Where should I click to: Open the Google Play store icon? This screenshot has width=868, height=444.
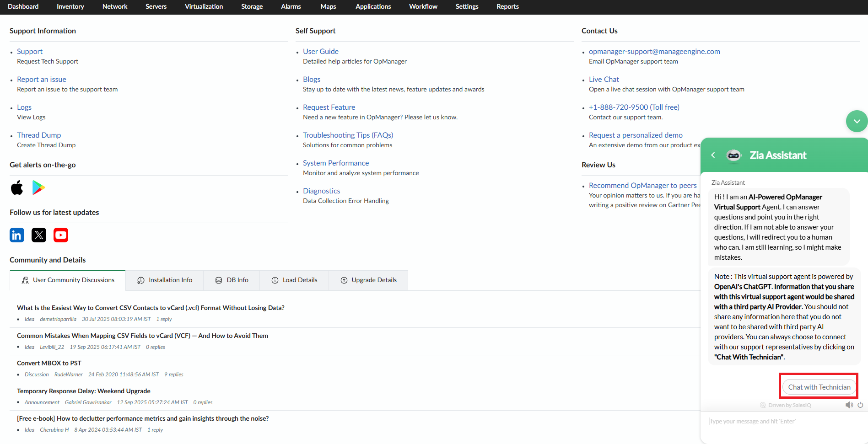tap(38, 187)
